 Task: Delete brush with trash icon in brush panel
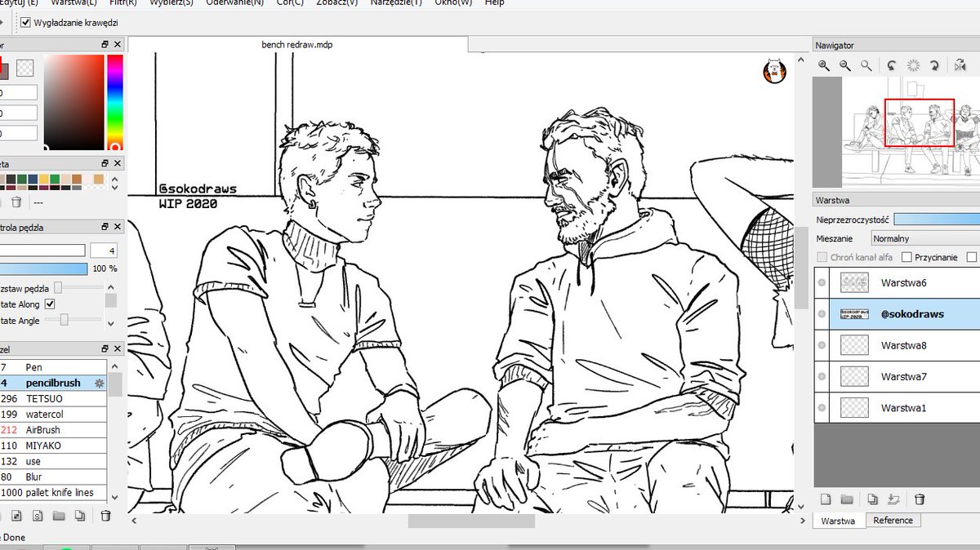[105, 515]
